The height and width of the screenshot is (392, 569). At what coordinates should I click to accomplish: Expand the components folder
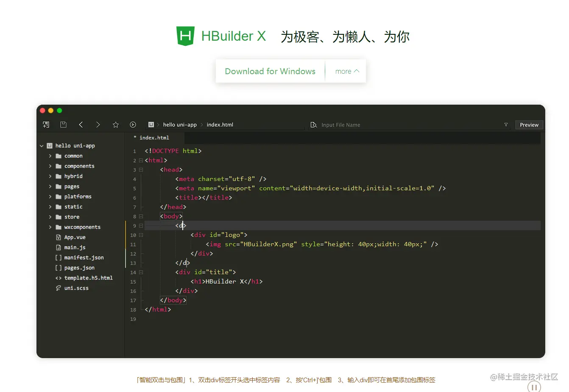50,166
